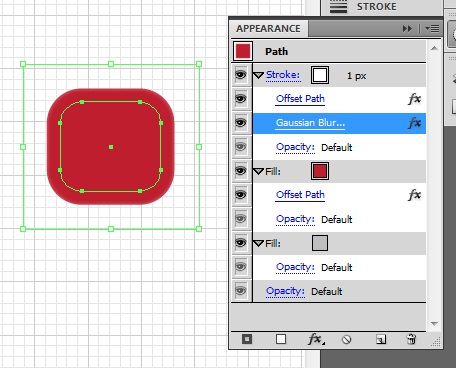Open Opacity link under red Fill
456x368 pixels.
click(295, 219)
